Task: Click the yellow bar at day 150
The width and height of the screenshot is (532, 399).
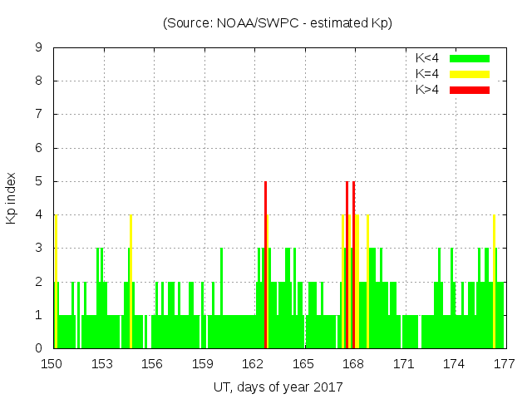Action: coord(56,283)
